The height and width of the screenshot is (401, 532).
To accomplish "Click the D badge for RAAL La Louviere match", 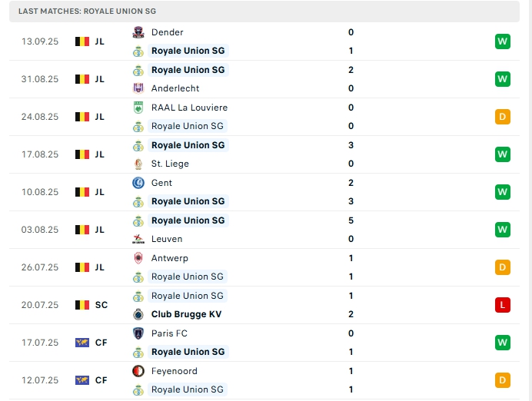I will tap(503, 117).
